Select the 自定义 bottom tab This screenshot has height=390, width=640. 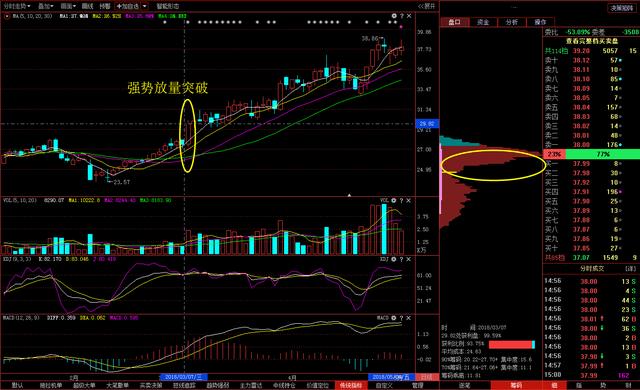(x=384, y=385)
